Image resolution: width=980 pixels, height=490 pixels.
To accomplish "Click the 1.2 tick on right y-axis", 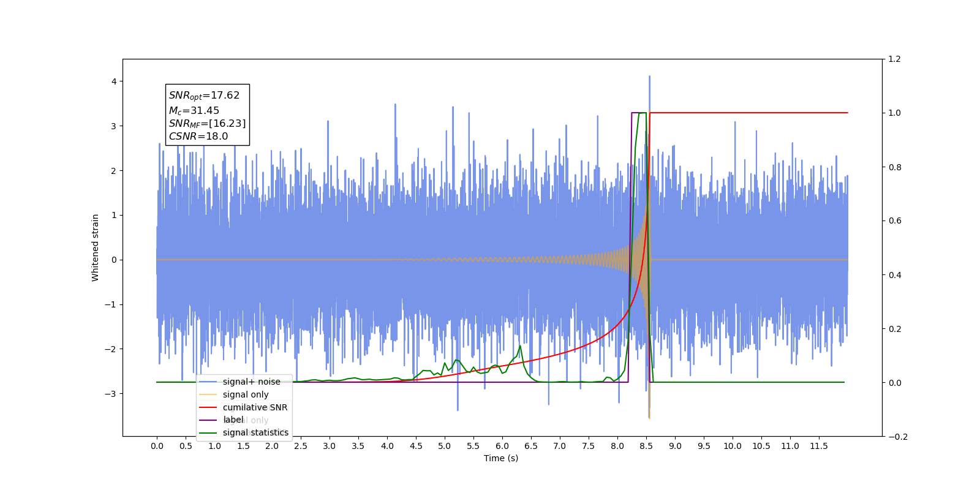I will (895, 59).
